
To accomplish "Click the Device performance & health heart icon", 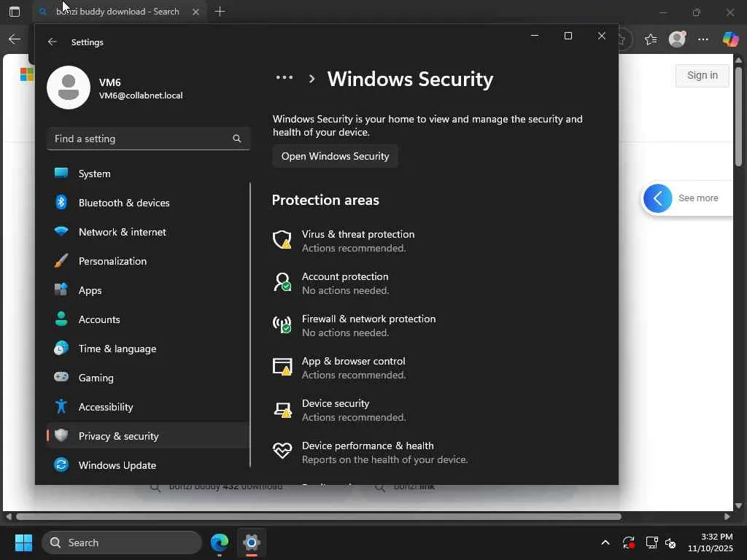I will pyautogui.click(x=282, y=451).
